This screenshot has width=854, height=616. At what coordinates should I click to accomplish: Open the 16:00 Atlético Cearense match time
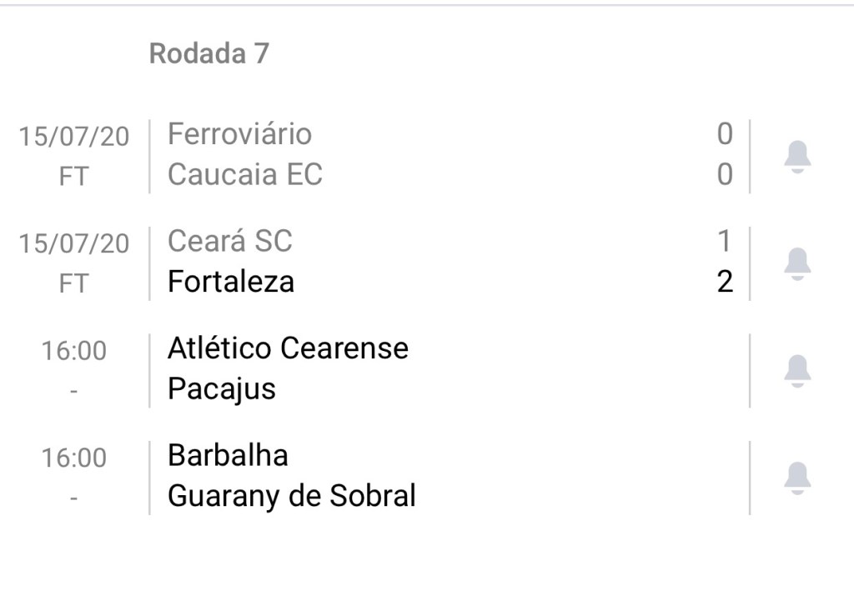pyautogui.click(x=74, y=351)
